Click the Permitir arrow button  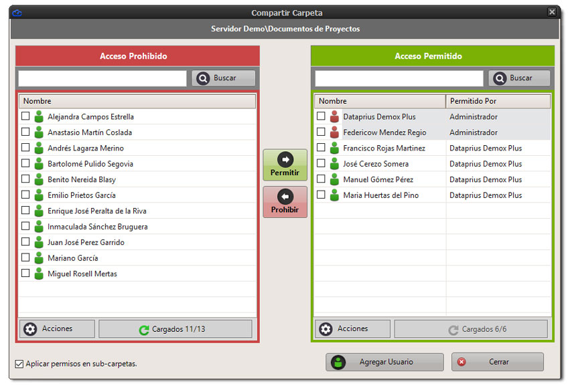(x=285, y=165)
